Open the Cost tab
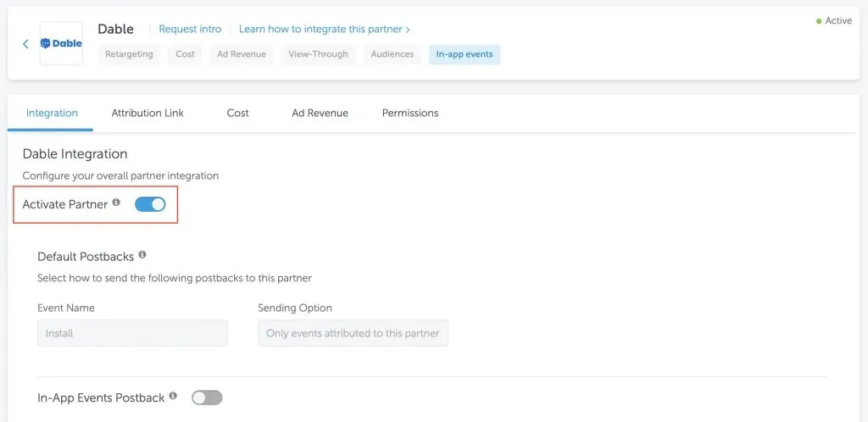Image resolution: width=868 pixels, height=422 pixels. [x=237, y=113]
